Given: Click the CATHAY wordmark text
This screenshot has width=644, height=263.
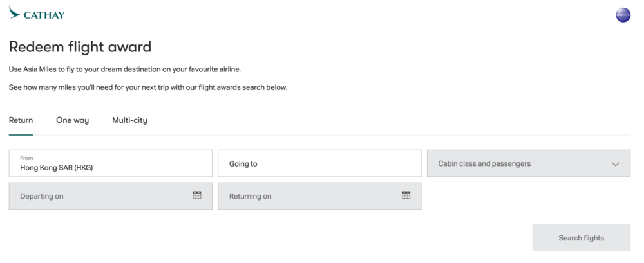Looking at the screenshot, I should point(44,15).
